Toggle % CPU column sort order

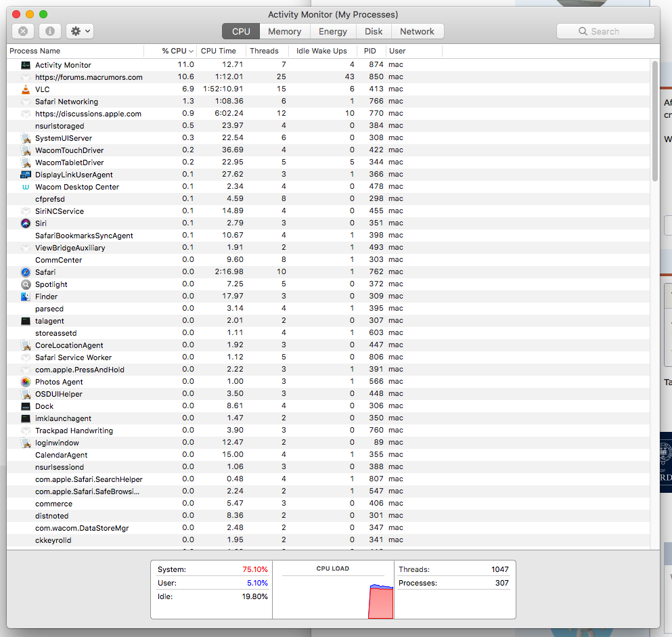point(171,51)
